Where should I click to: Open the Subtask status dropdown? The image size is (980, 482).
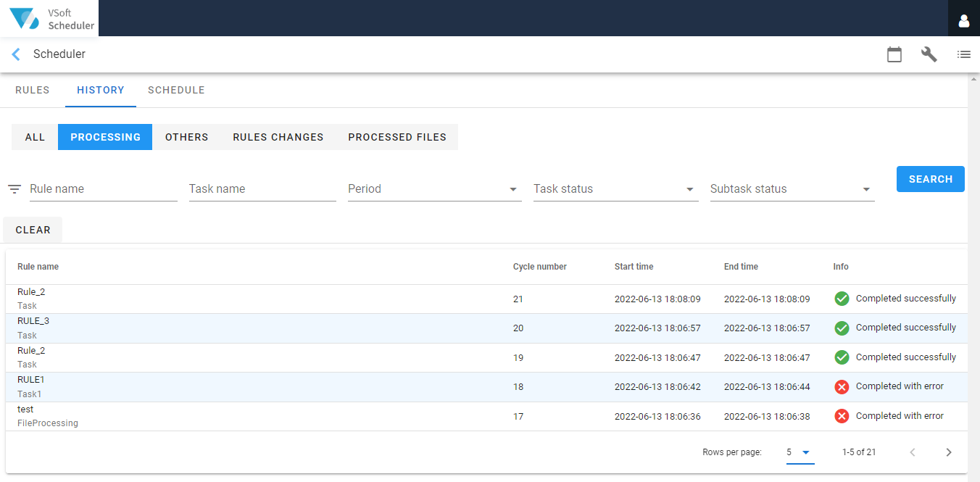click(792, 189)
